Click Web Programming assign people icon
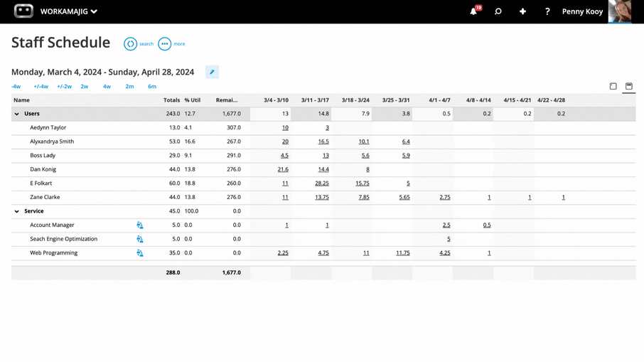The image size is (644, 362). click(139, 253)
